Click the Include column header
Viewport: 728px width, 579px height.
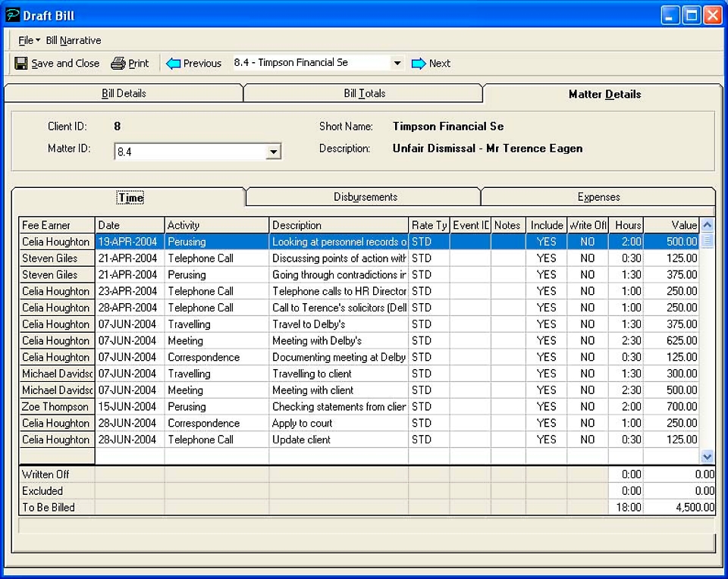[x=546, y=225]
